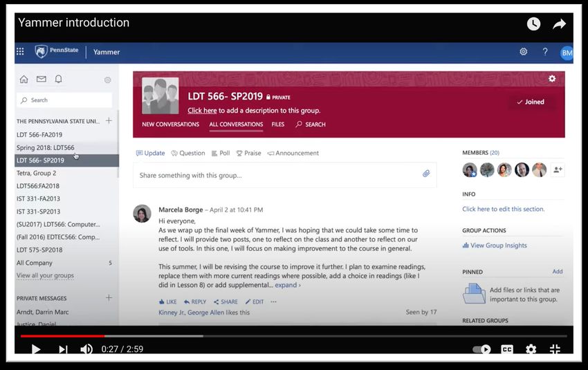Image resolution: width=588 pixels, height=370 pixels.
Task: Click the Share something with this group box
Action: [284, 175]
